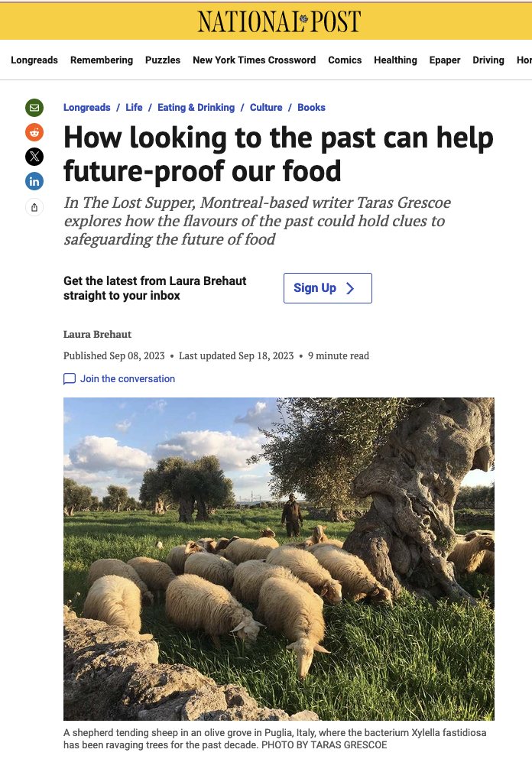Screen dimensions: 532x772
Task: Open the Epaper link
Action: point(444,60)
